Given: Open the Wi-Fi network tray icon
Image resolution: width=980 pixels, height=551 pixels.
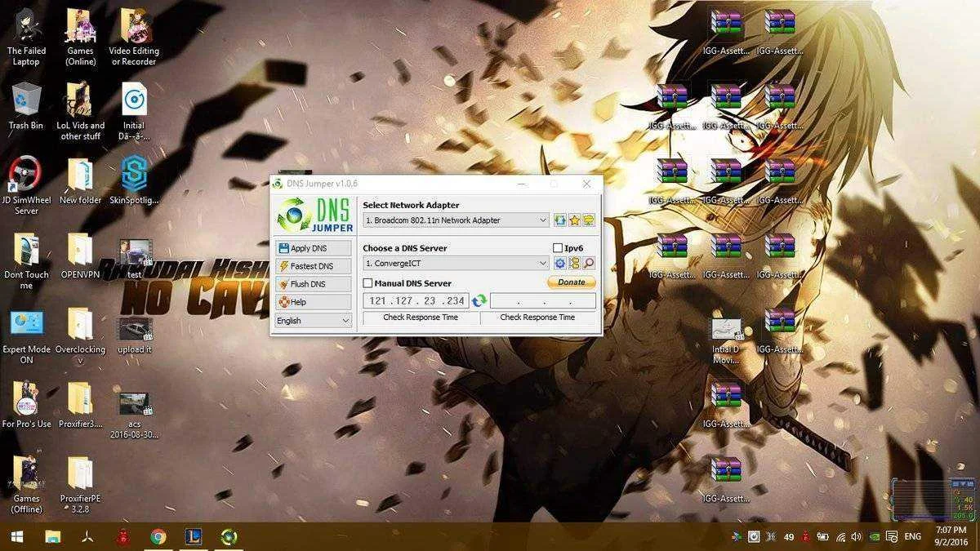Looking at the screenshot, I should click(840, 536).
